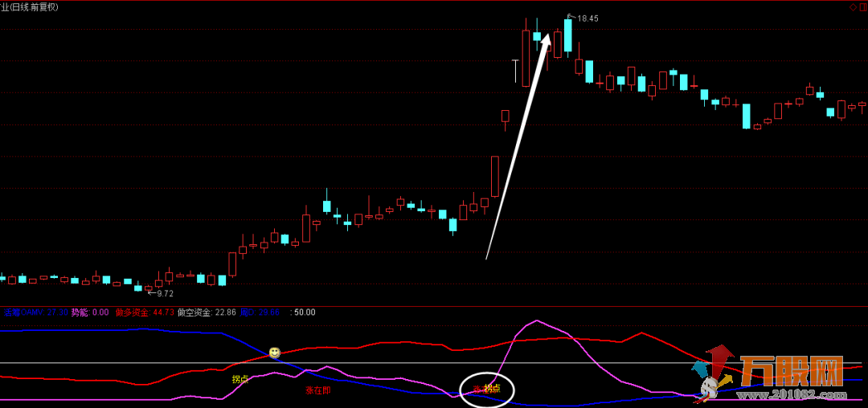Click the red 涨在即 signal text
The width and height of the screenshot is (868, 408).
(317, 390)
